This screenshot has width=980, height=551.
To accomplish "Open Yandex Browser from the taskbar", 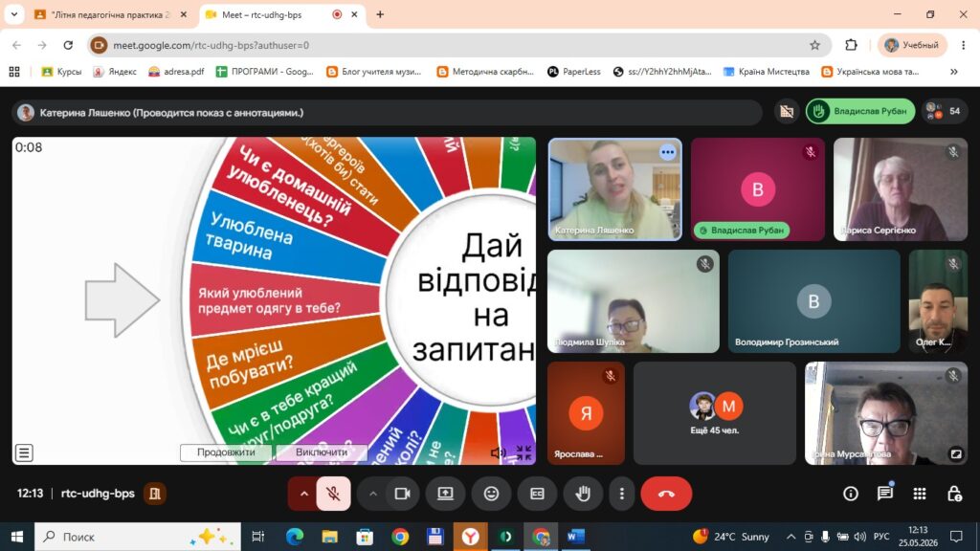I will (470, 537).
